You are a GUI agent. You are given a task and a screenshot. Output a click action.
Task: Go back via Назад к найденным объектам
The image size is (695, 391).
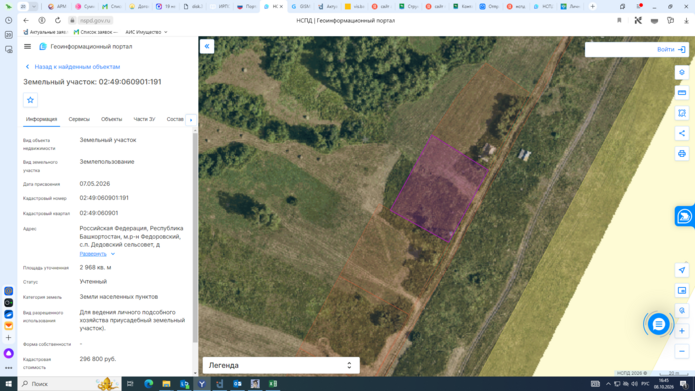(x=73, y=66)
